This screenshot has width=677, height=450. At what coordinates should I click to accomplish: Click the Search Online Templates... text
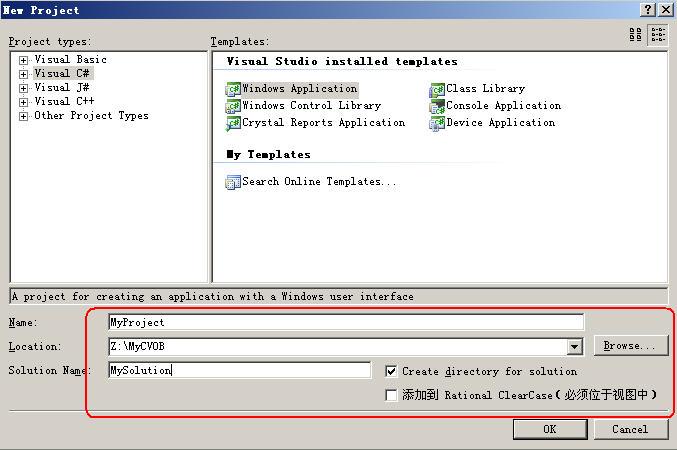tap(319, 181)
